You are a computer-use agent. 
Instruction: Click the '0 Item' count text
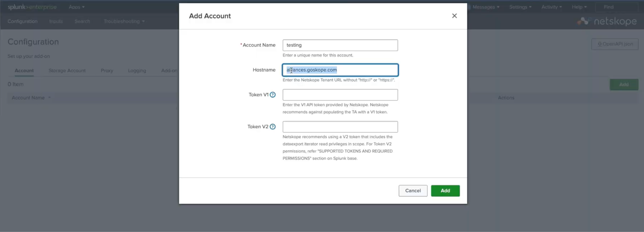coord(15,84)
